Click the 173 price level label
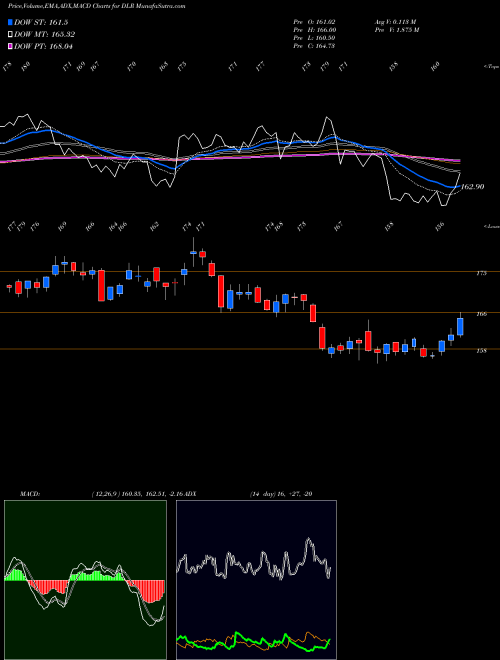500x660 pixels. [481, 273]
